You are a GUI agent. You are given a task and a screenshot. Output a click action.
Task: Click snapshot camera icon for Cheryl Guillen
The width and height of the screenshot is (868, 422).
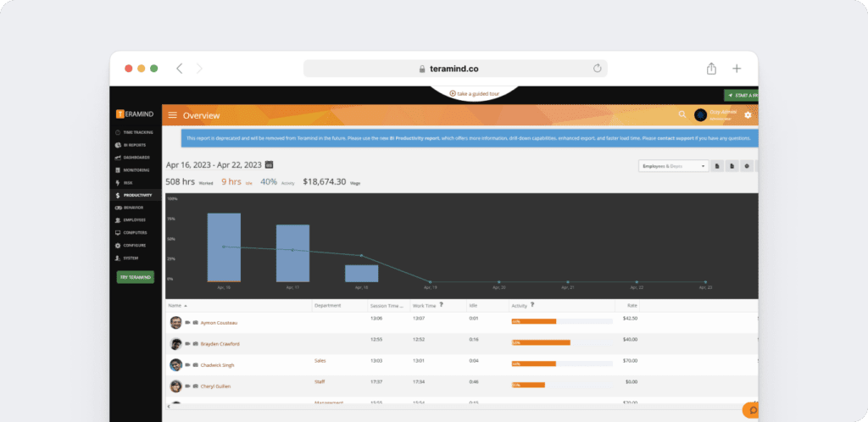[196, 386]
